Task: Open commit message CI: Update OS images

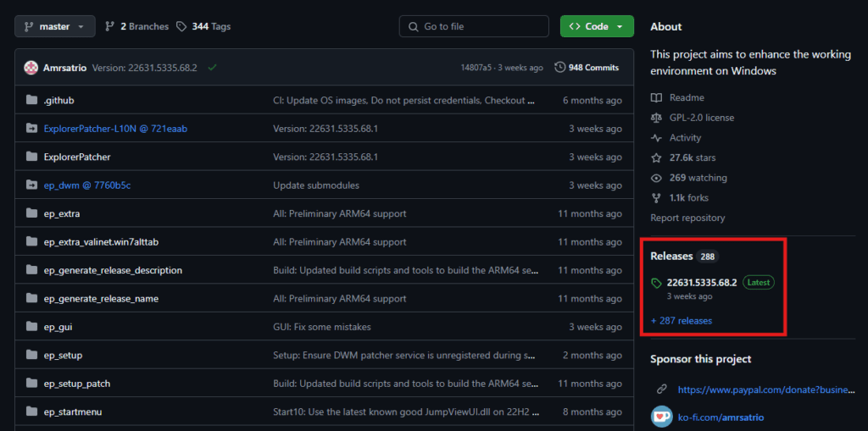Action: click(x=404, y=100)
